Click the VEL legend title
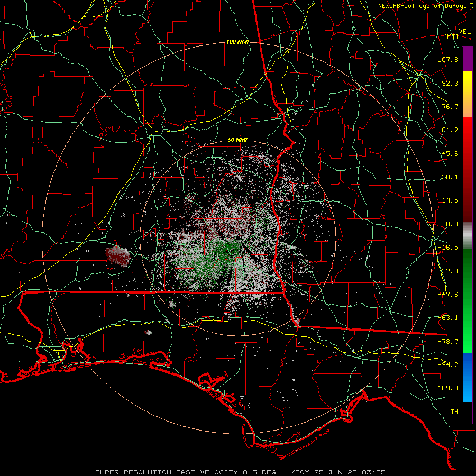 pyautogui.click(x=464, y=32)
